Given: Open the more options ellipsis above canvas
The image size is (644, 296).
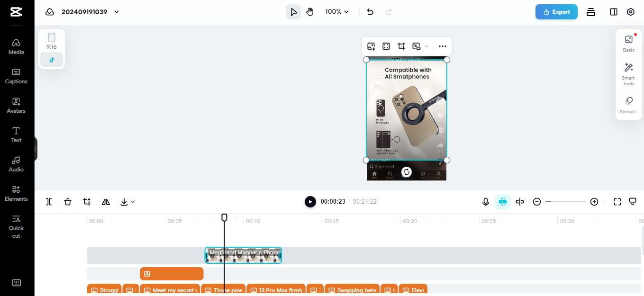Looking at the screenshot, I should 443,46.
